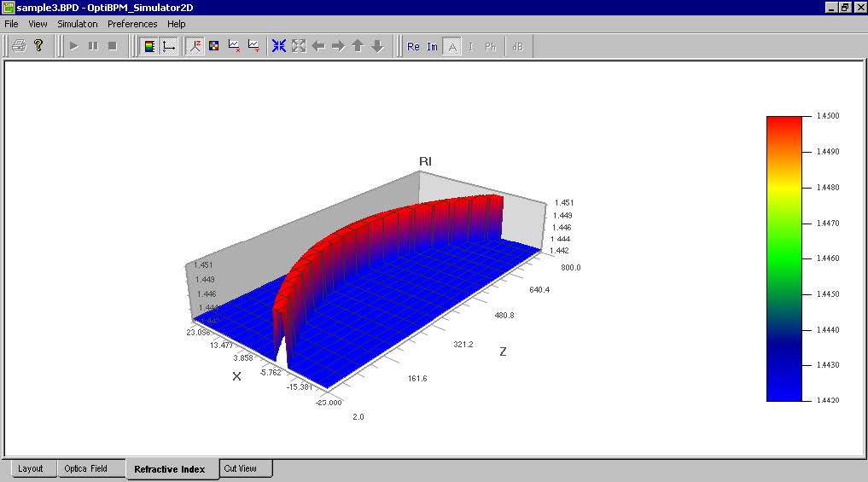
Task: Click the X cut graph icon
Action: (x=234, y=46)
